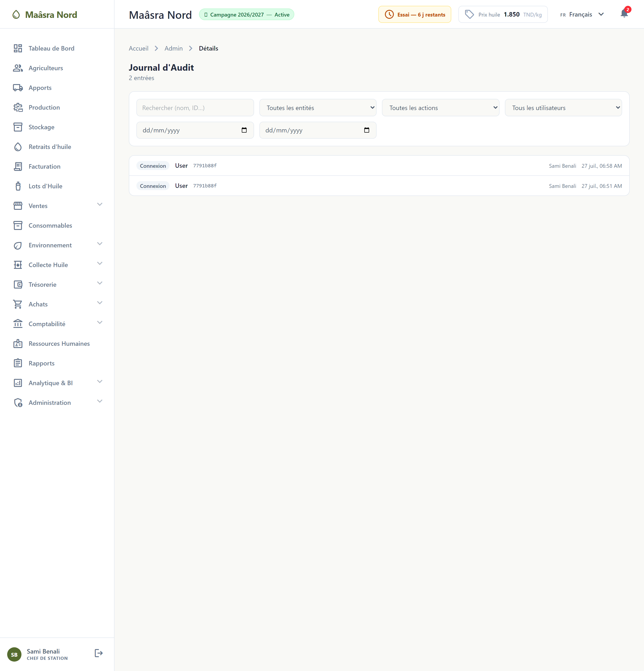This screenshot has width=644, height=671.
Task: Open the Connexion entry at 06:51 AM
Action: coord(379,186)
